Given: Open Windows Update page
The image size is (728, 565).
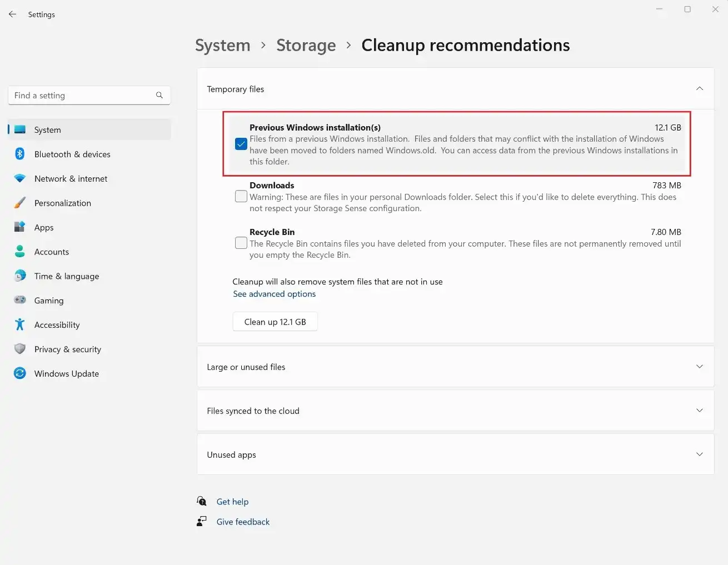Looking at the screenshot, I should click(x=89, y=373).
